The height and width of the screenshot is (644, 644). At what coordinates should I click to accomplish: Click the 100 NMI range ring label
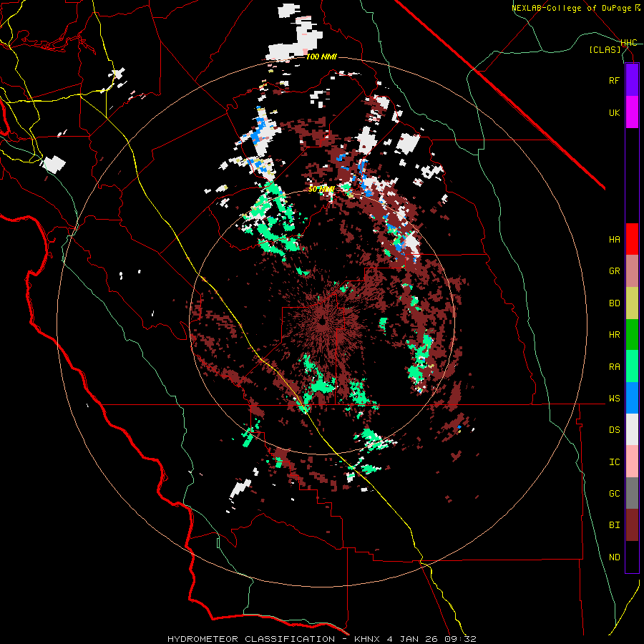321,57
